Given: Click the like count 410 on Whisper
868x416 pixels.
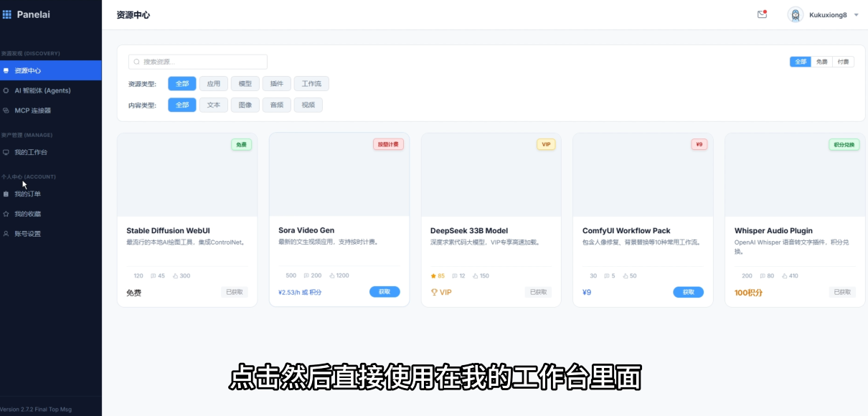Looking at the screenshot, I should point(789,275).
